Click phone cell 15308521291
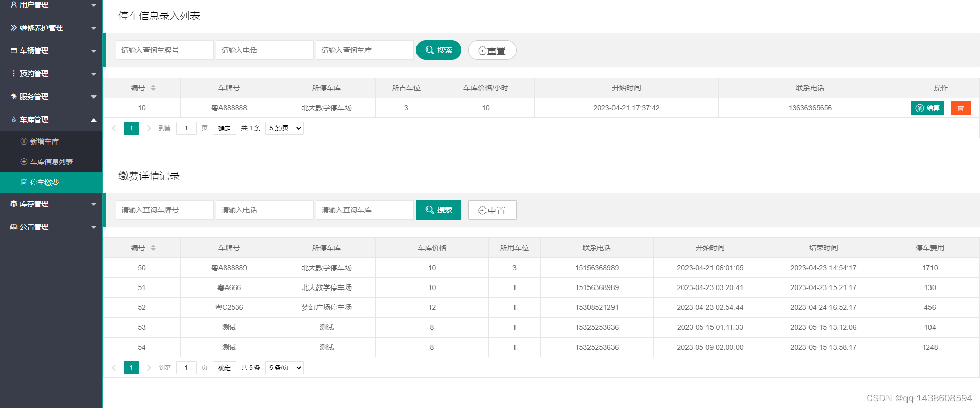980x408 pixels. coord(597,307)
